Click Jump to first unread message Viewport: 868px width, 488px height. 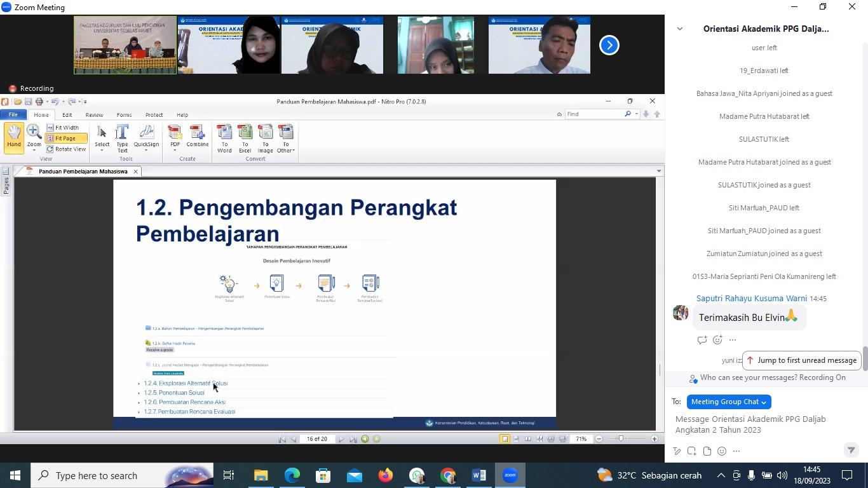pyautogui.click(x=801, y=360)
